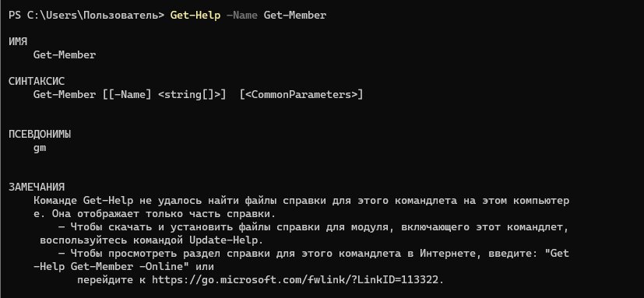Click the Get-Help command in the prompt line
Image resolution: width=644 pixels, height=298 pixels.
(195, 16)
